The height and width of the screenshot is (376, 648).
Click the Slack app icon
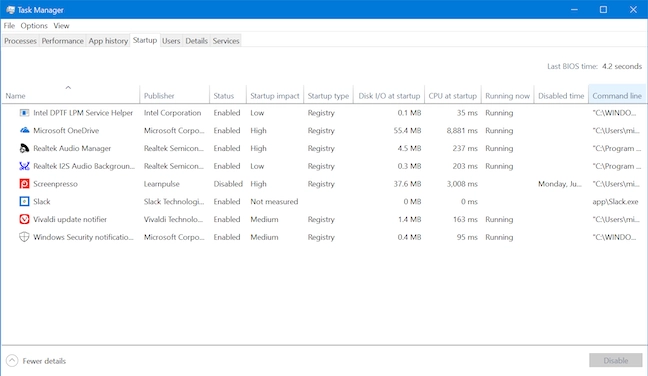tap(24, 202)
